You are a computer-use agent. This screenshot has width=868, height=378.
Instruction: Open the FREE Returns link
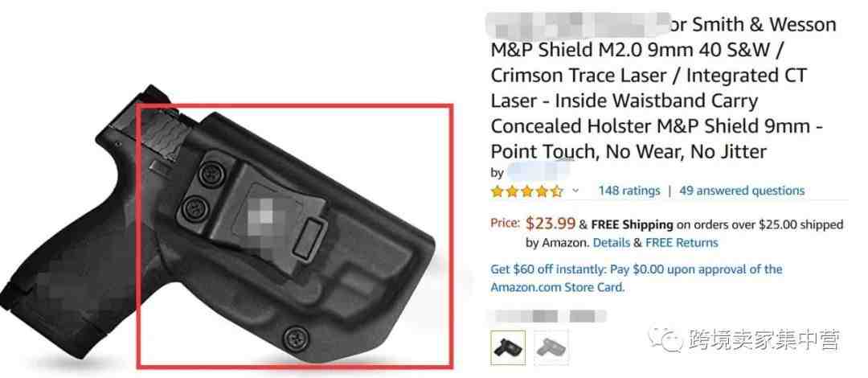[682, 243]
